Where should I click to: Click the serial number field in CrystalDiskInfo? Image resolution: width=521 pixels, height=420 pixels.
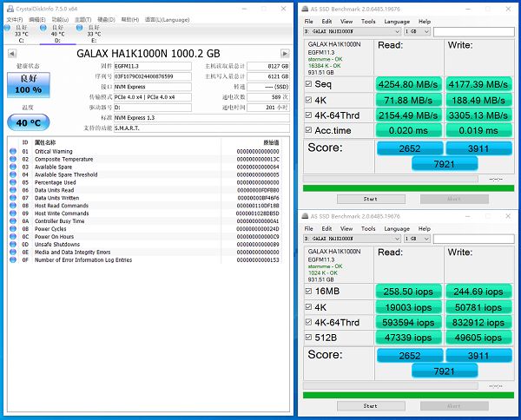(x=153, y=76)
